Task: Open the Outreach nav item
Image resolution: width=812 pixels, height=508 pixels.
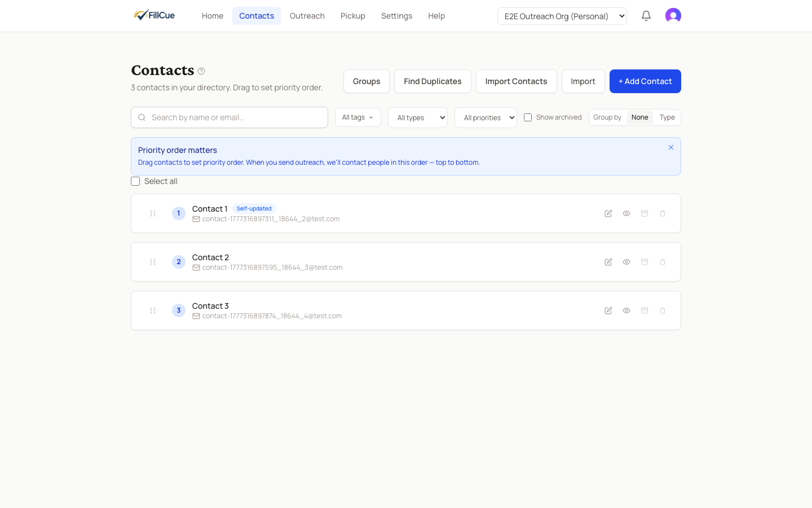Action: click(307, 16)
